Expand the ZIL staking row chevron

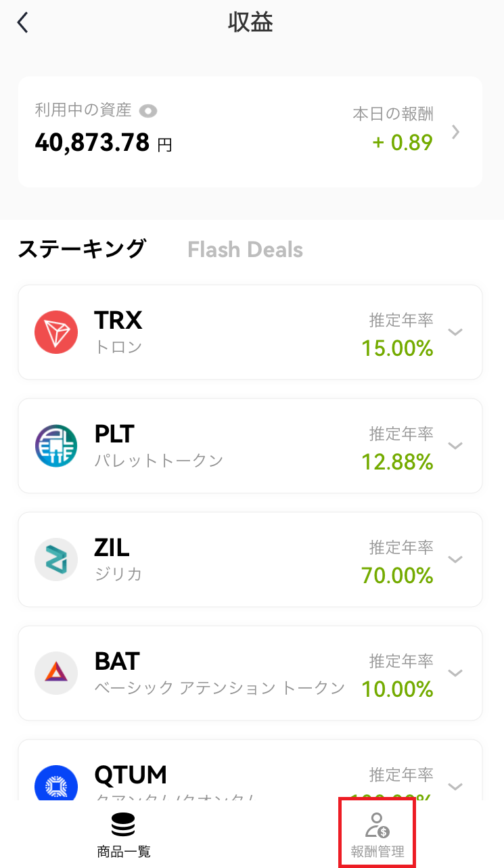pos(455,559)
